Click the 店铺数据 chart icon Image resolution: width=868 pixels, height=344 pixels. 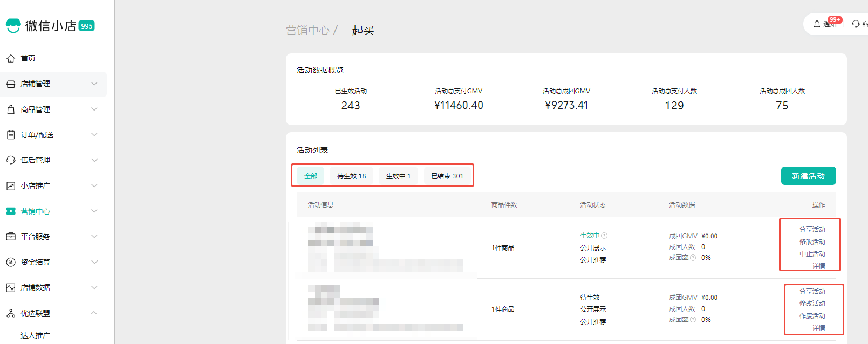(11, 288)
